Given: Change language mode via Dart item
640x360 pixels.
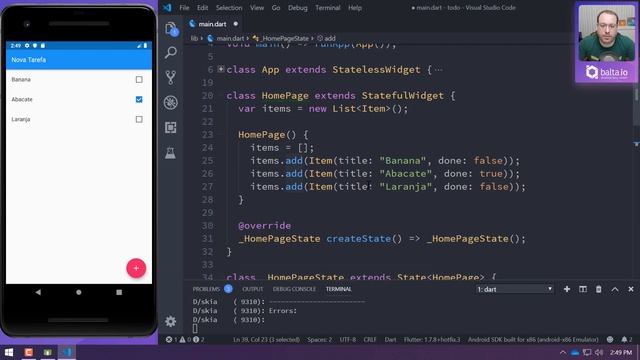Looking at the screenshot, I should (390, 340).
